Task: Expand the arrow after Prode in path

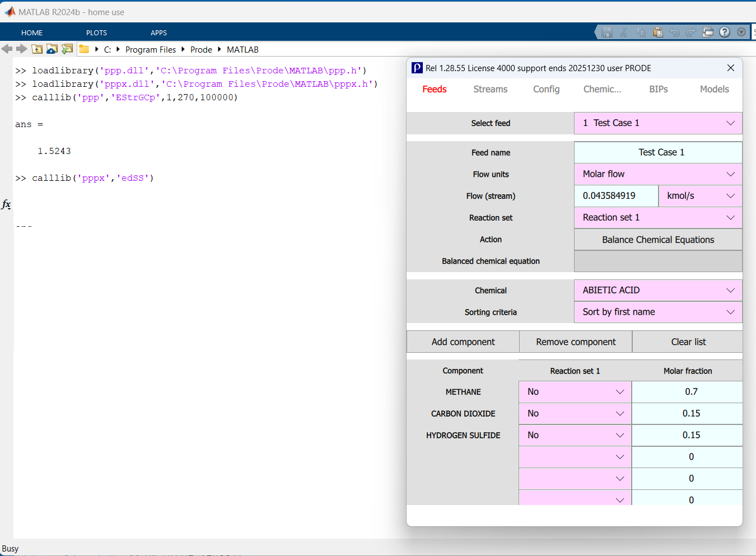Action: tap(220, 49)
